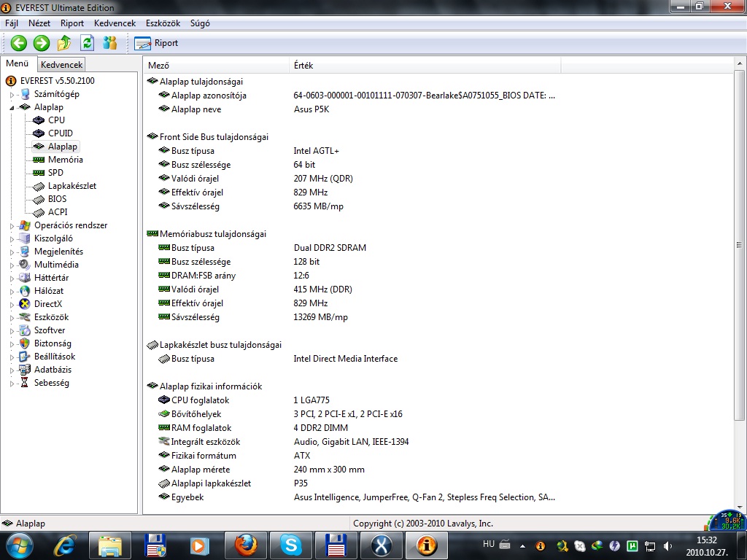Open the media player taskbar icon
This screenshot has width=747, height=560.
[200, 545]
